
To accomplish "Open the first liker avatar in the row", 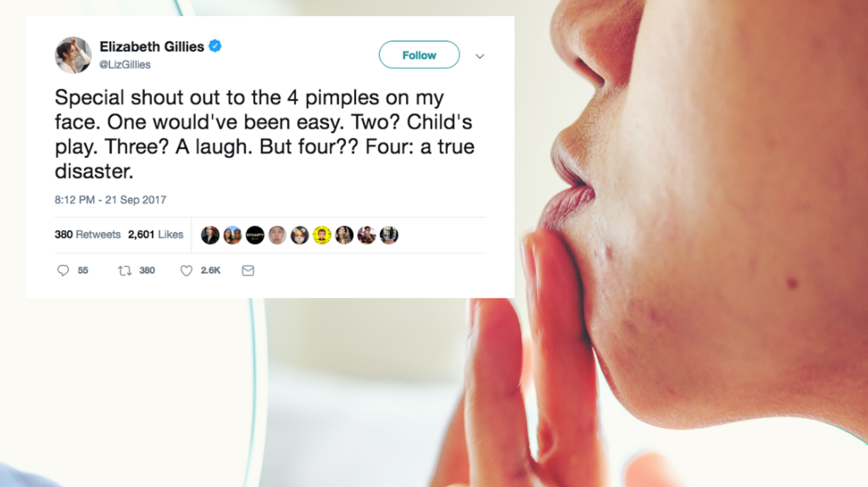I will pyautogui.click(x=210, y=235).
